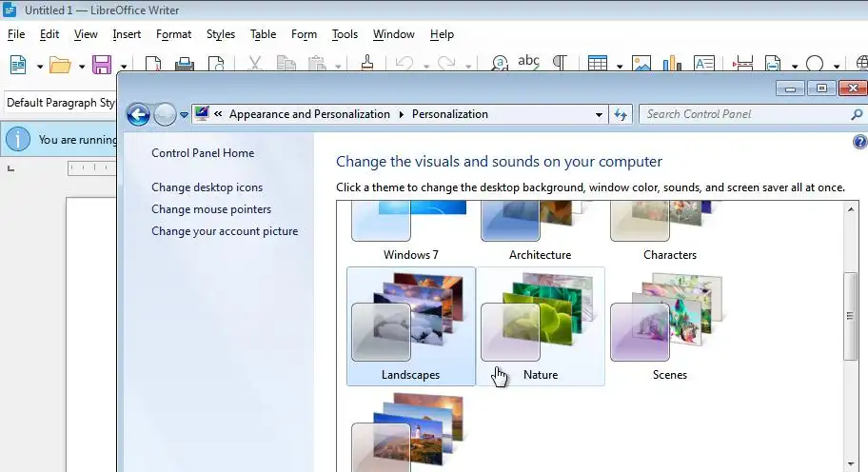This screenshot has height=472, width=868.
Task: Click the Save icon in Writer toolbar
Action: point(102,65)
